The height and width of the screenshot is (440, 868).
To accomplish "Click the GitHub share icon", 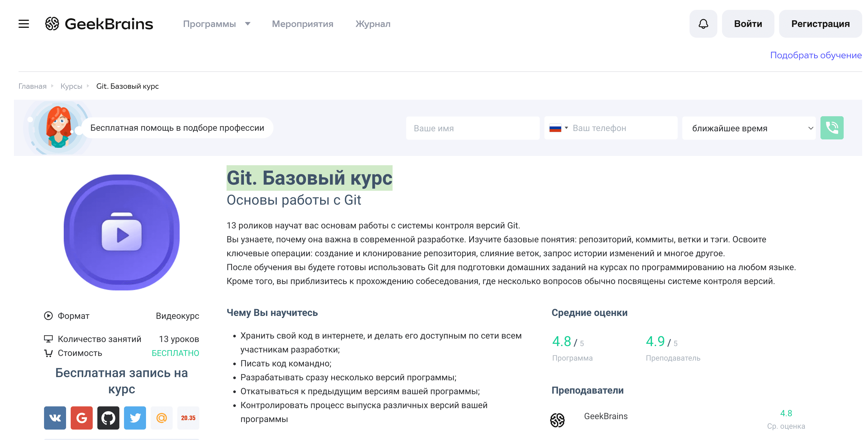I will 108,418.
